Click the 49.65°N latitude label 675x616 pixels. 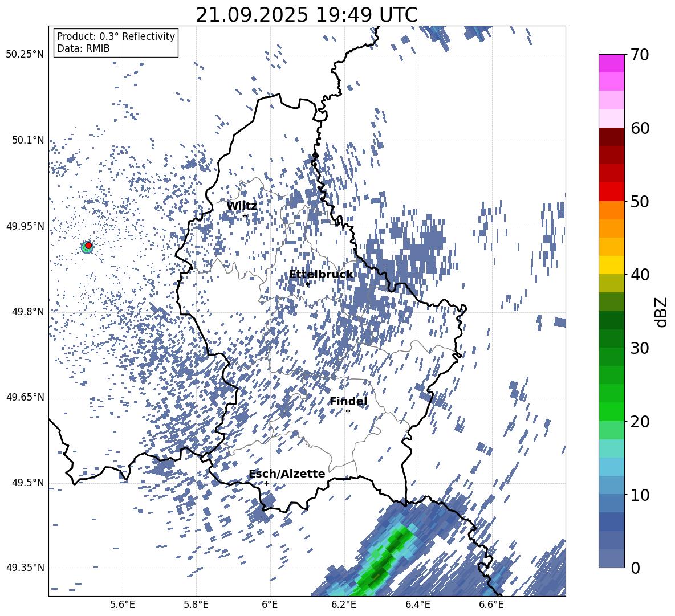(26, 397)
